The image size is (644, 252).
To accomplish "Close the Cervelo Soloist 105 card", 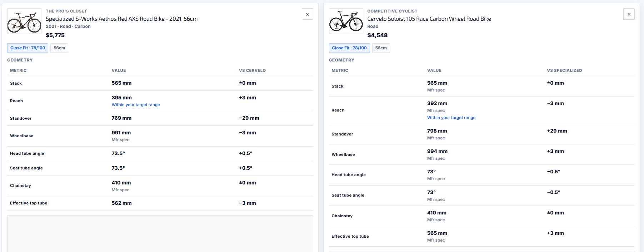I will (629, 14).
